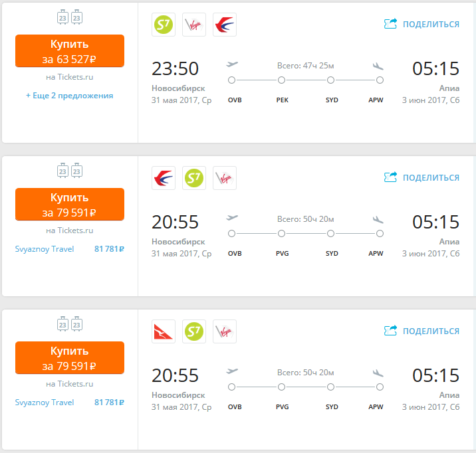Click PVG stopover point in second route
This screenshot has width=476, height=453.
pyautogui.click(x=282, y=234)
